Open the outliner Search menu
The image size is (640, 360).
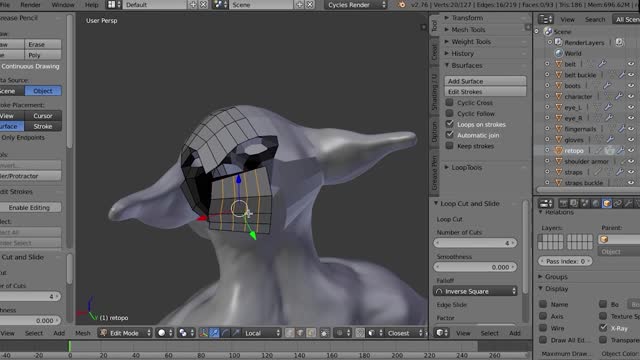(595, 19)
